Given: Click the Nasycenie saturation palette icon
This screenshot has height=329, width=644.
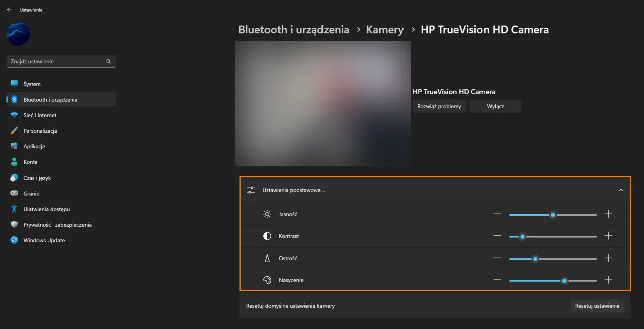Looking at the screenshot, I should (x=267, y=280).
